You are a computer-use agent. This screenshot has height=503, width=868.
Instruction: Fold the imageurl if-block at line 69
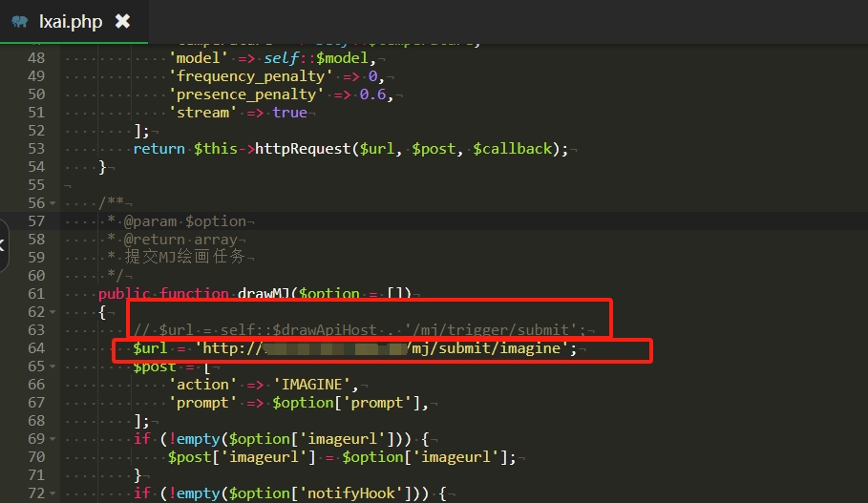(x=52, y=439)
